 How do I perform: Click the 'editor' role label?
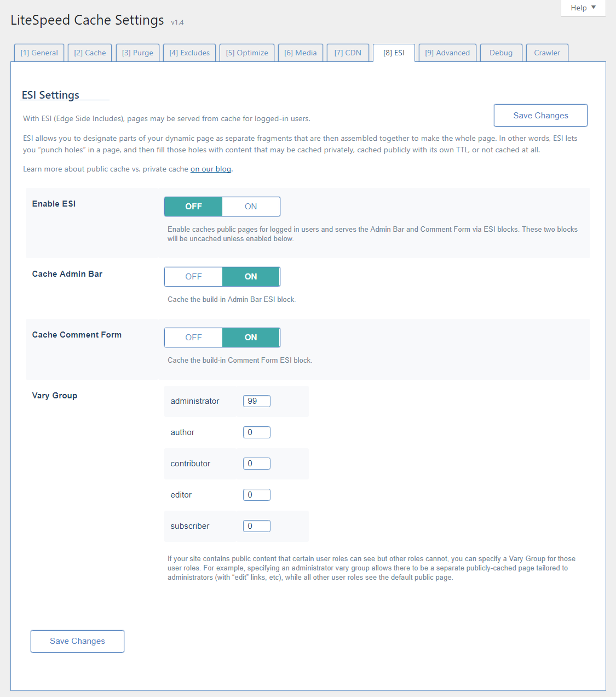(x=181, y=495)
